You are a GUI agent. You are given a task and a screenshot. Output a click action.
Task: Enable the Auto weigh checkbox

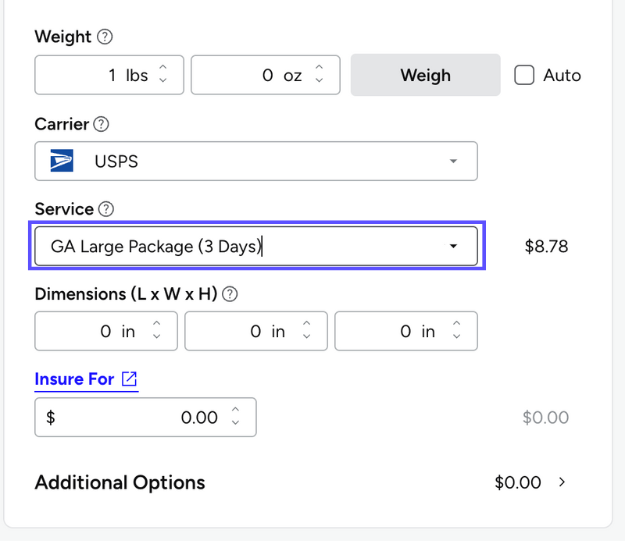pyautogui.click(x=524, y=75)
